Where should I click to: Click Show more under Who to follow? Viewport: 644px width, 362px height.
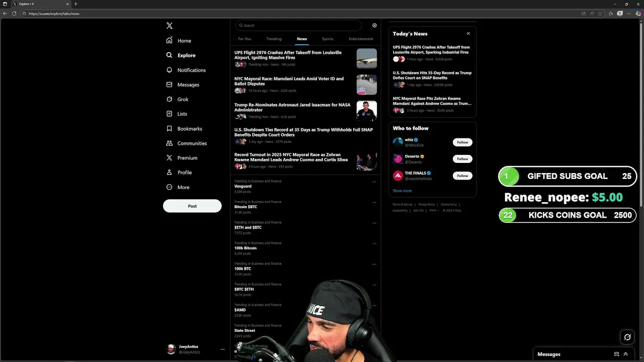(402, 191)
